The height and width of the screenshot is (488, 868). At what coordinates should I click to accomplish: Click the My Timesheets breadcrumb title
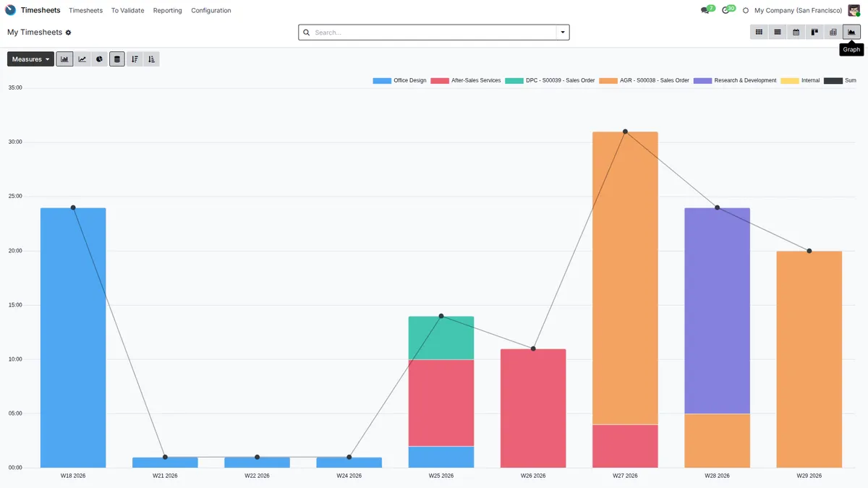click(x=35, y=33)
